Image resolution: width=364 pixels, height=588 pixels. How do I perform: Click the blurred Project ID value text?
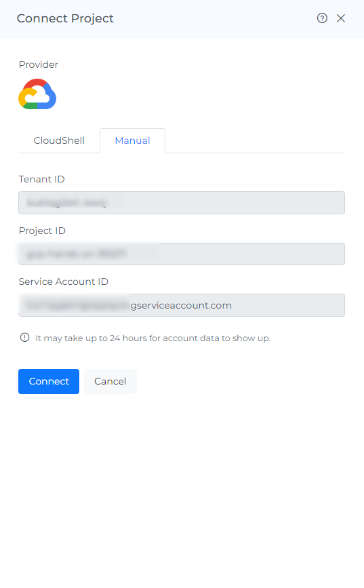[x=76, y=254]
